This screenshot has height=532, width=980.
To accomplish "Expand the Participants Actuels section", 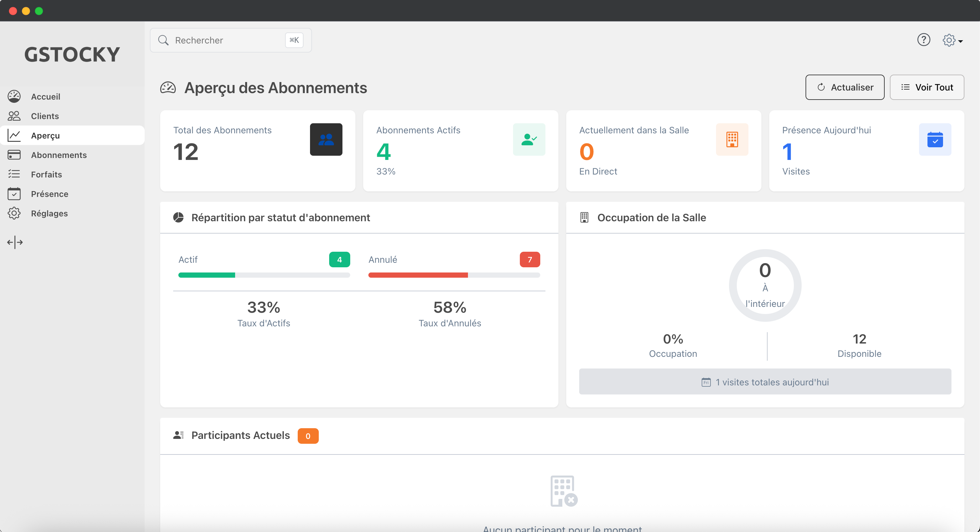I will (241, 435).
